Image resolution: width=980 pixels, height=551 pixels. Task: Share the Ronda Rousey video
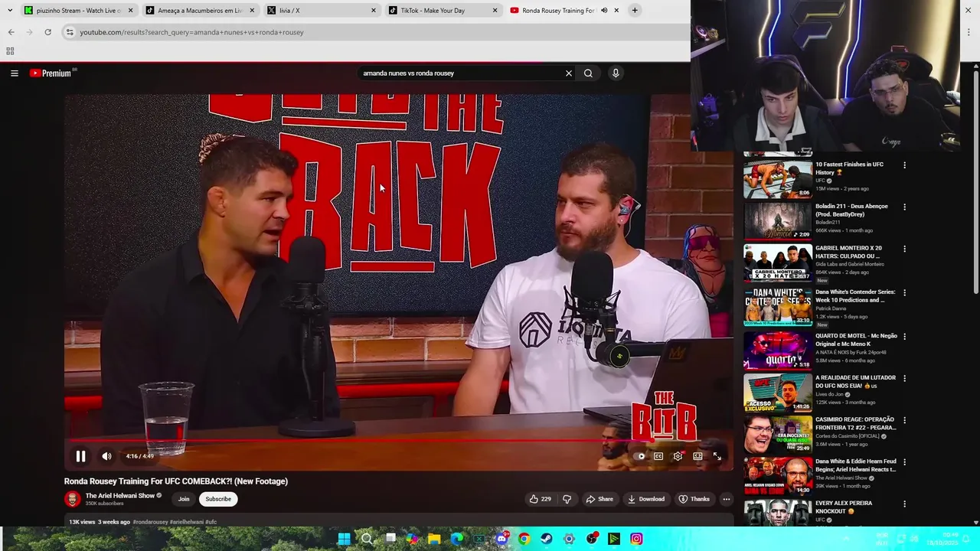[599, 499]
